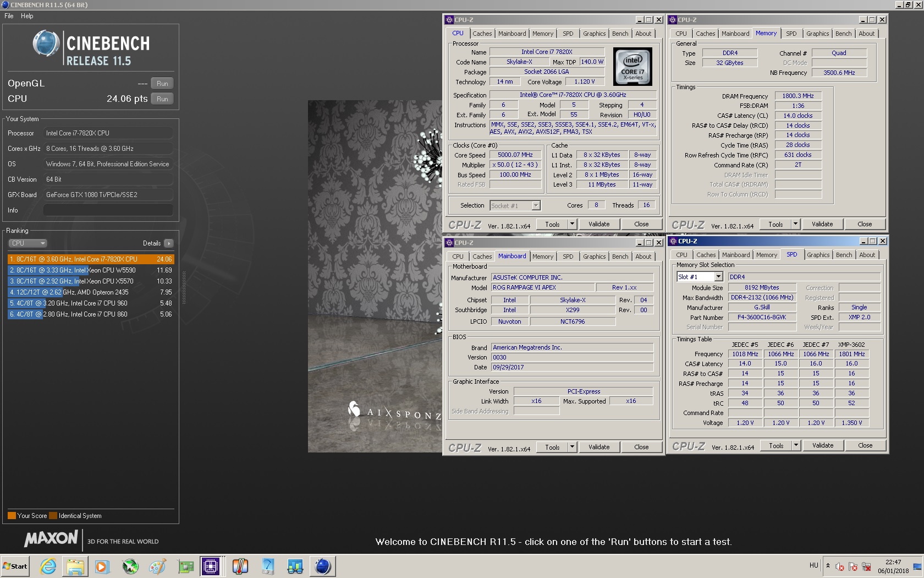Open the Help menu in Cinebench
This screenshot has height=578, width=924.
27,16
